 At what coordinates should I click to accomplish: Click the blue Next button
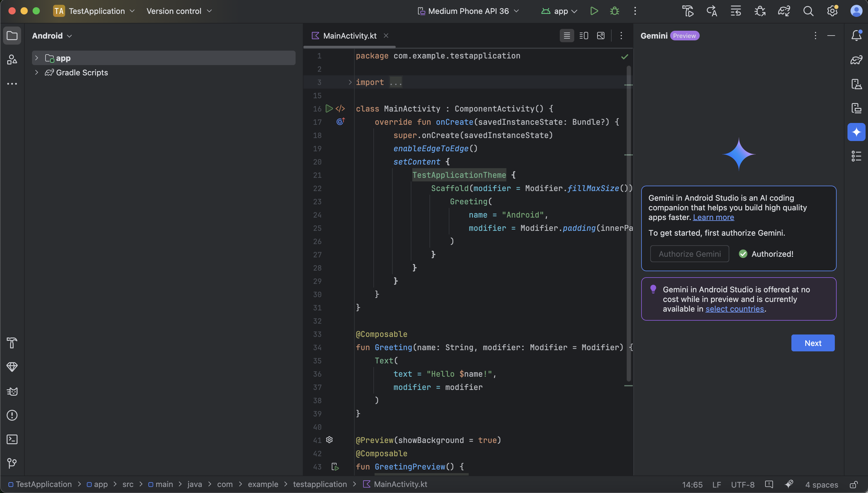813,343
